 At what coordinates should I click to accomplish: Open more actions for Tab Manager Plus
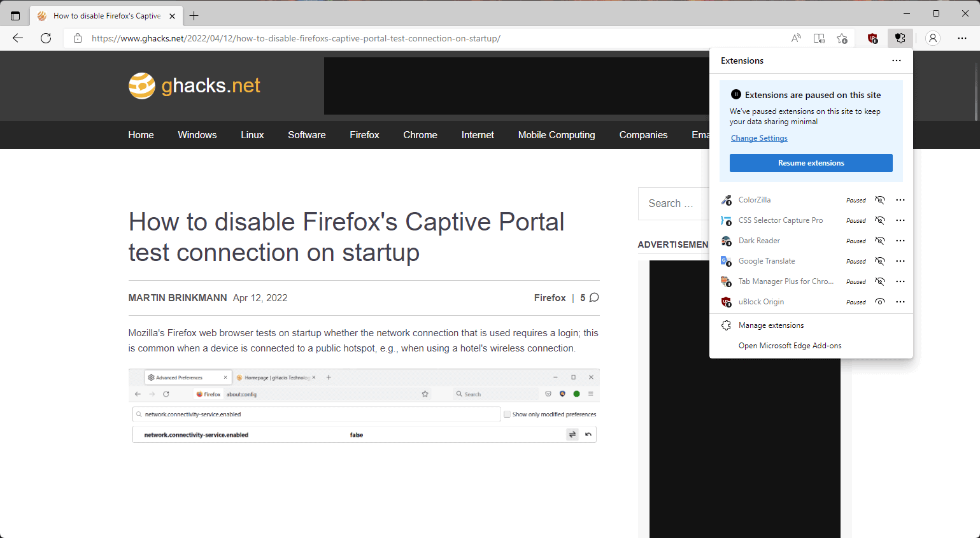(x=900, y=281)
